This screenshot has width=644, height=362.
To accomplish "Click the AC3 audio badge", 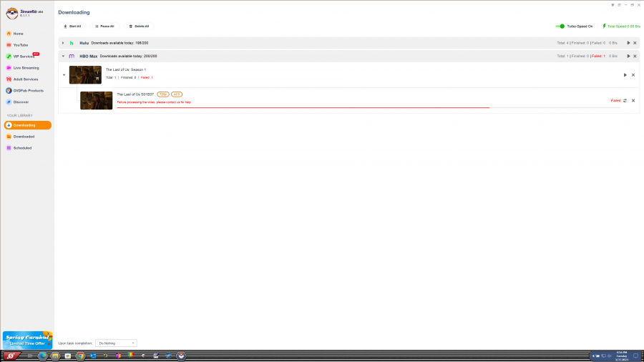I will click(x=177, y=94).
